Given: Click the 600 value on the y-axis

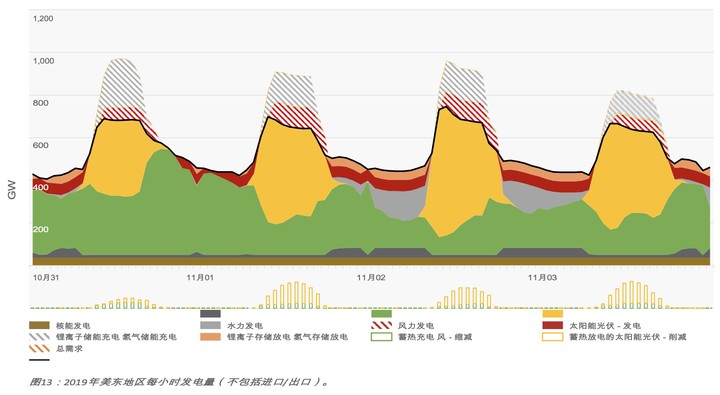Looking at the screenshot, I should (x=40, y=145).
